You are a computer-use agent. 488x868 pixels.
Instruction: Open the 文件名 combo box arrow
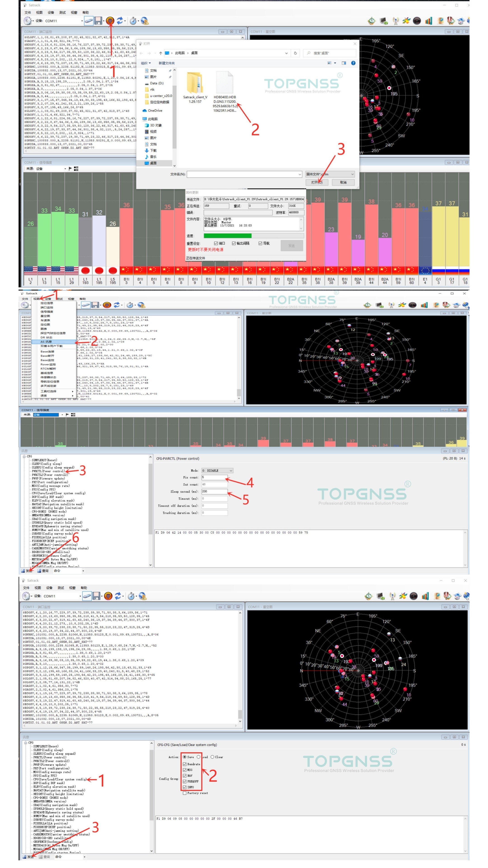[299, 174]
